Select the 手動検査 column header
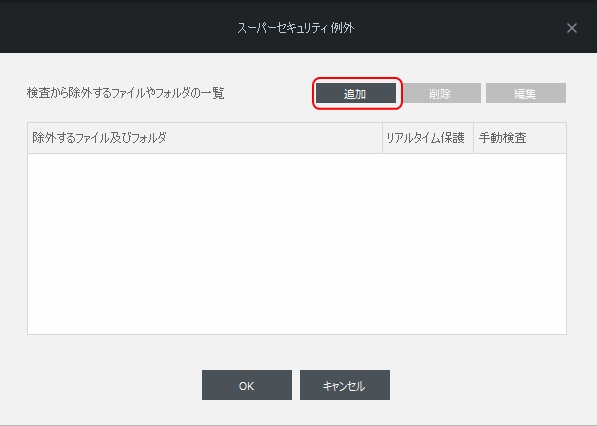 pyautogui.click(x=520, y=138)
